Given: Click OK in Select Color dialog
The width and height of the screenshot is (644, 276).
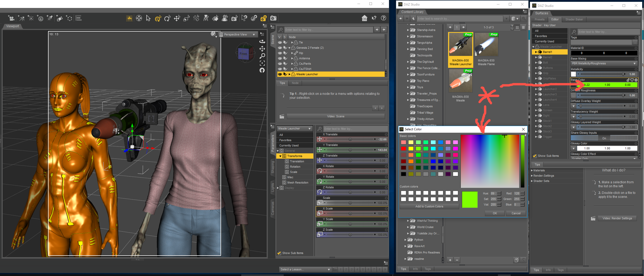Looking at the screenshot, I should [494, 213].
